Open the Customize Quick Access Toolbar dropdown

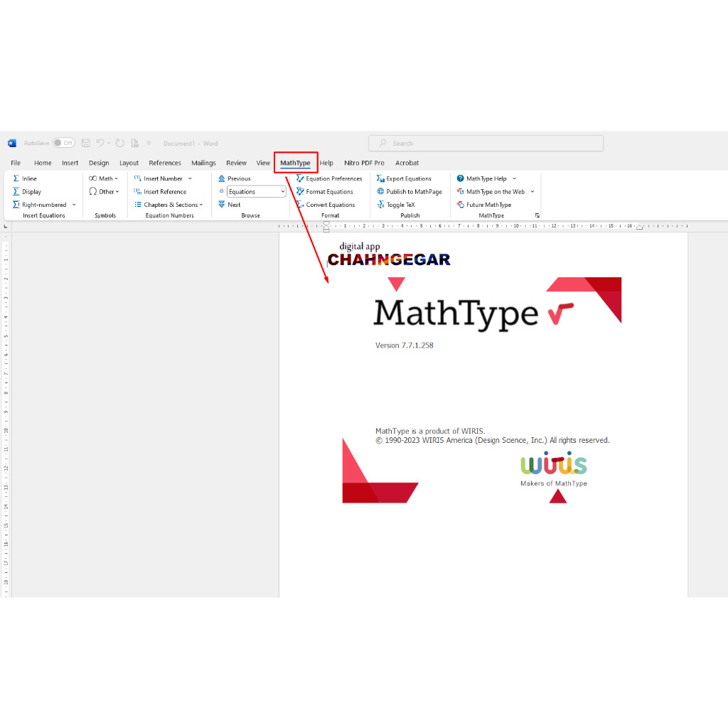click(x=149, y=143)
